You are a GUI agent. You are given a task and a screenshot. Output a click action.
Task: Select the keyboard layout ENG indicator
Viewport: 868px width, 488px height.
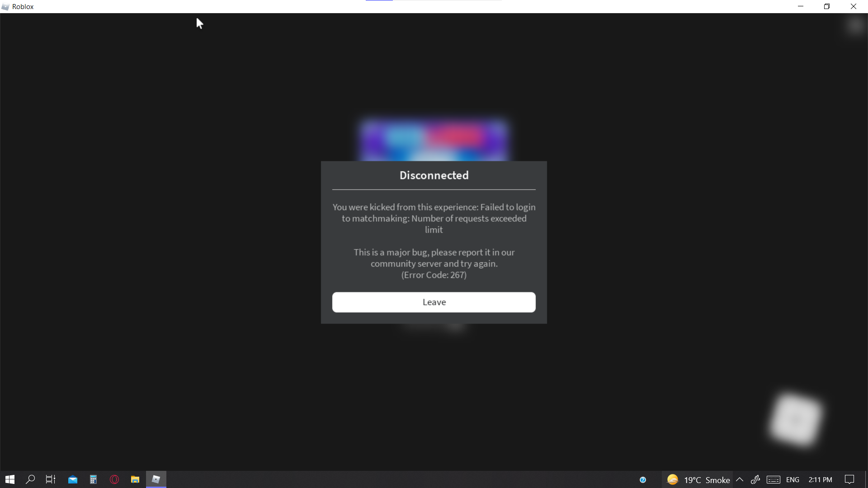[793, 479]
